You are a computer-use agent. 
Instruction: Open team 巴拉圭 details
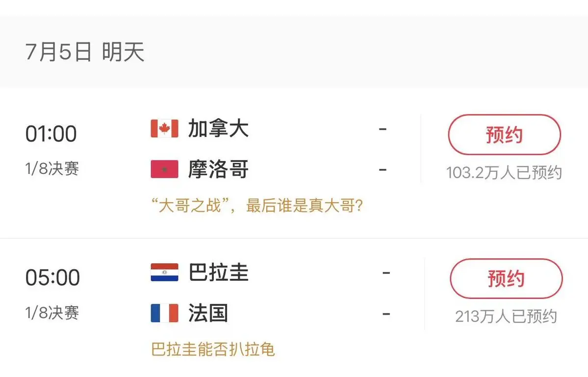[218, 272]
